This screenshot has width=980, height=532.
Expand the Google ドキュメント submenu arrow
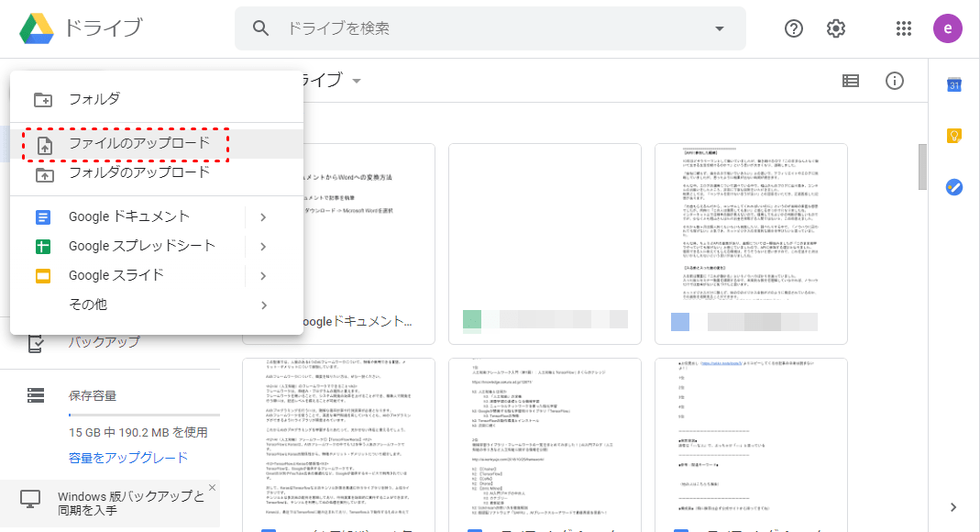(x=263, y=217)
